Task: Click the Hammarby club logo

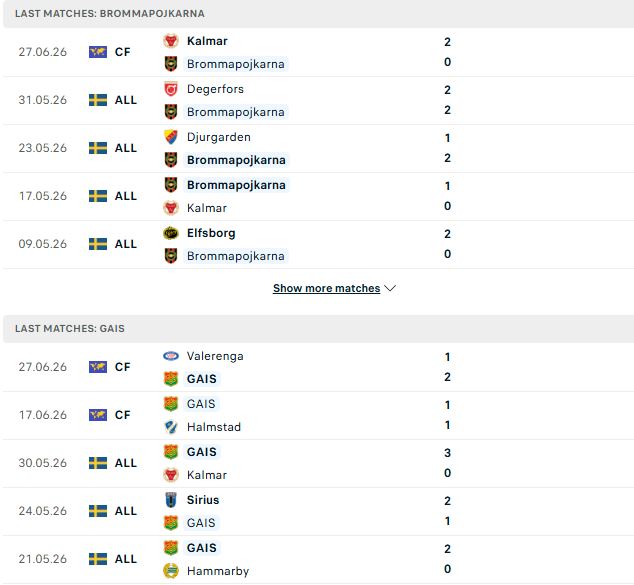Action: click(171, 571)
